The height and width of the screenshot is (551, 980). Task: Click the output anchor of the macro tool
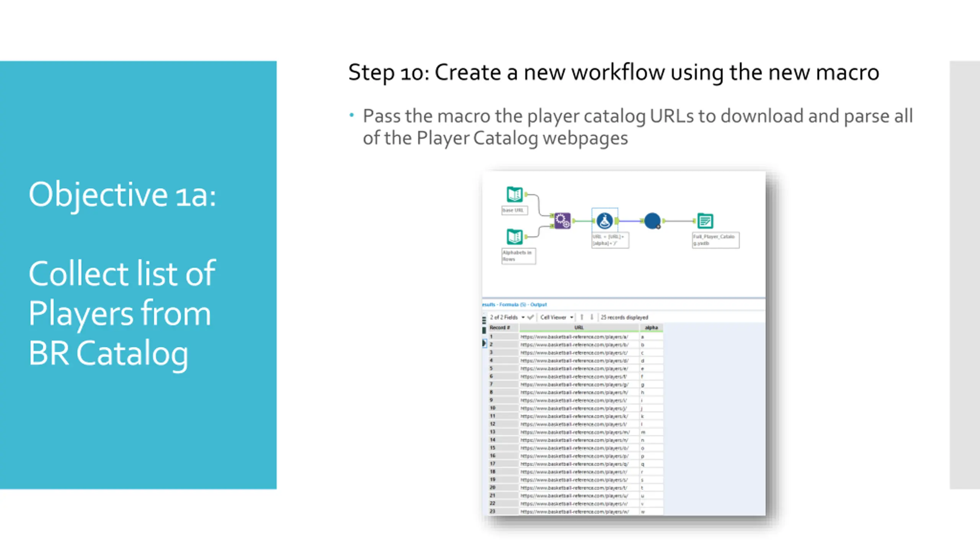[x=663, y=221]
